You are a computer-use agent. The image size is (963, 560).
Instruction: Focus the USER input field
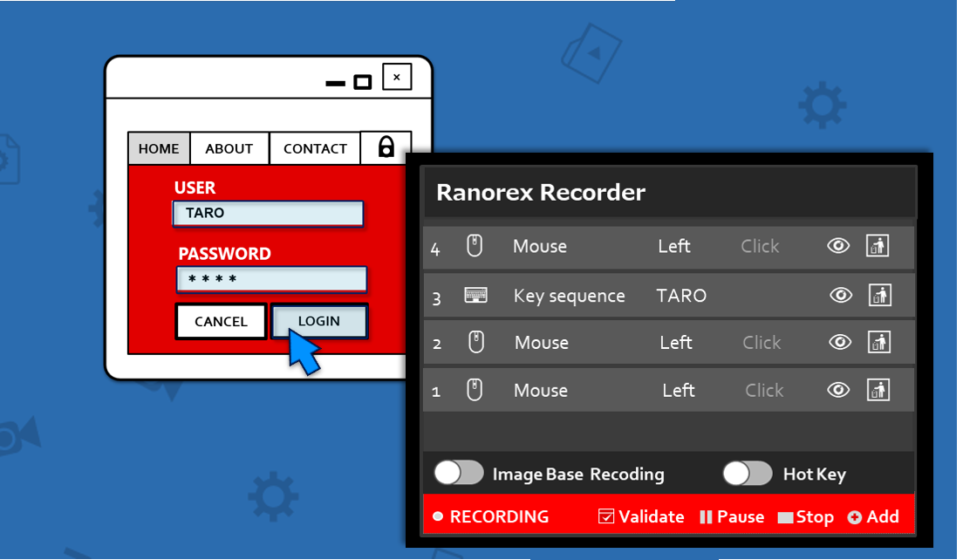pos(268,214)
